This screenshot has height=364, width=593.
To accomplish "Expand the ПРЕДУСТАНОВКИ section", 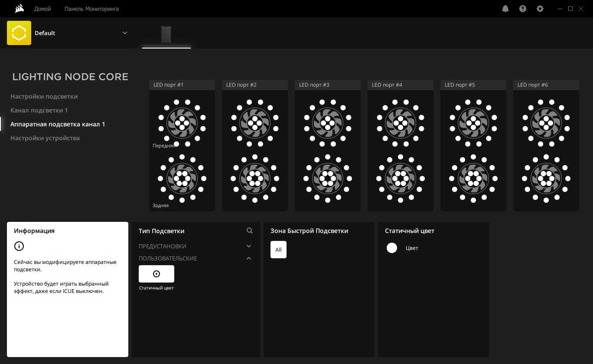I will [249, 246].
